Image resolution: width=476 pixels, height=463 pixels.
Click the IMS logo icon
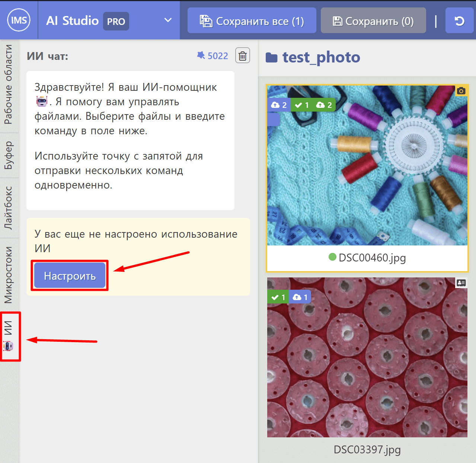tap(19, 20)
